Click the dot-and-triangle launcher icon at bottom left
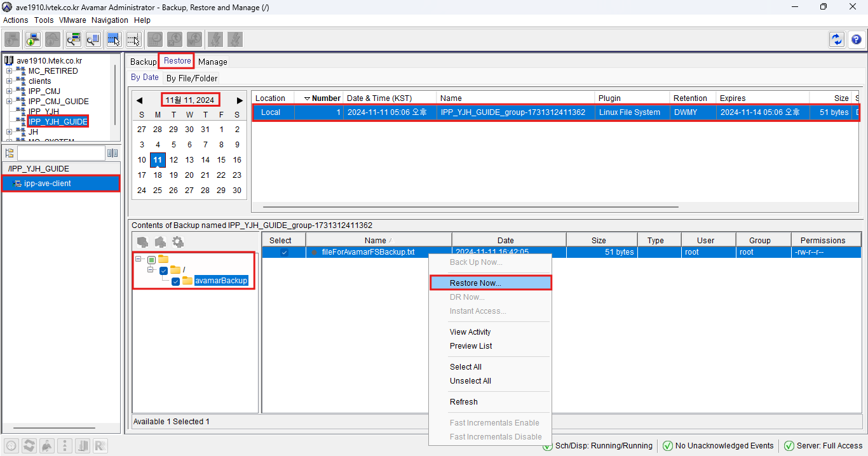The image size is (868, 456). (x=65, y=446)
